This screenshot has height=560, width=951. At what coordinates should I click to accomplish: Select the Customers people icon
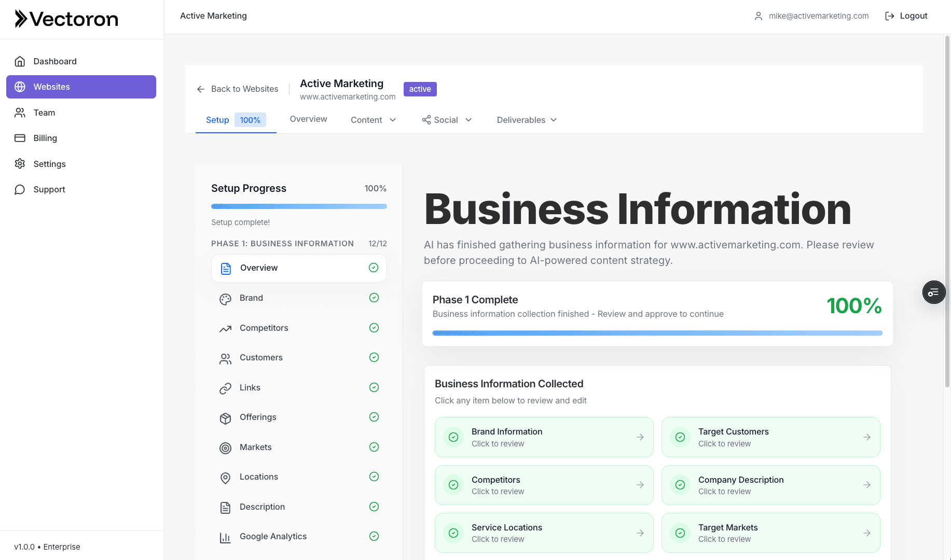pos(225,358)
